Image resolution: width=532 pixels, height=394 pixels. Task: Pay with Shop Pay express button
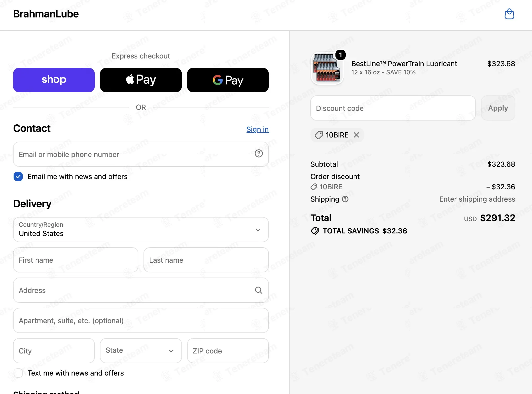(x=54, y=80)
